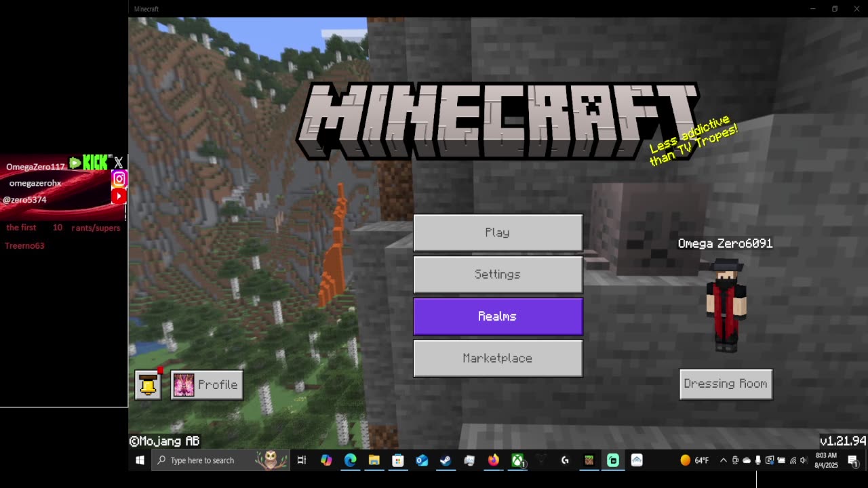Open Firefox from taskbar
Viewport: 868px width, 488px height.
tap(493, 460)
